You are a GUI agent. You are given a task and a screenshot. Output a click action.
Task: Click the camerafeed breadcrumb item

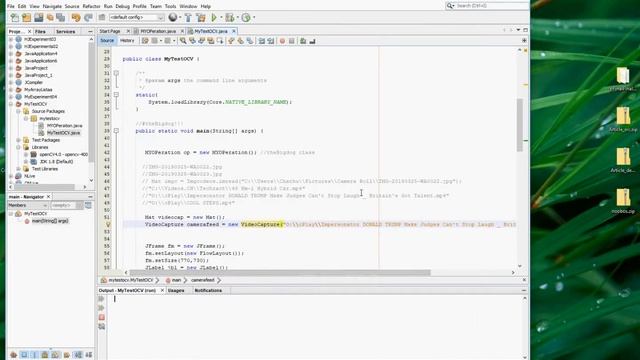coord(203,280)
